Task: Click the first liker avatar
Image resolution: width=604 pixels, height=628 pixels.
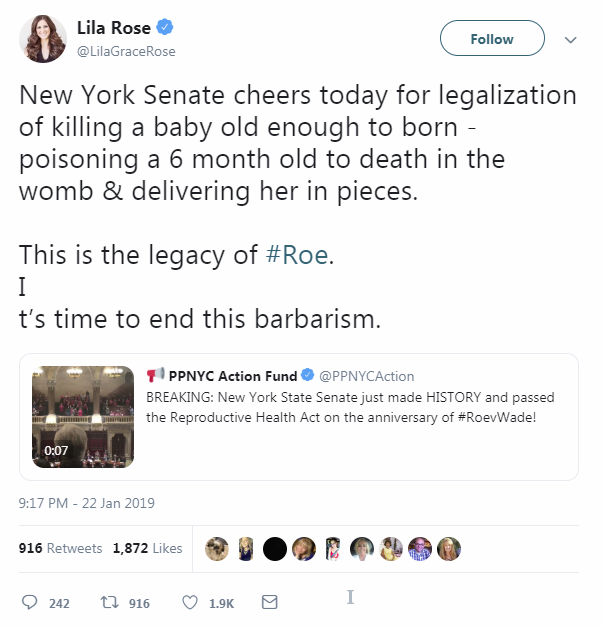Action: click(215, 548)
